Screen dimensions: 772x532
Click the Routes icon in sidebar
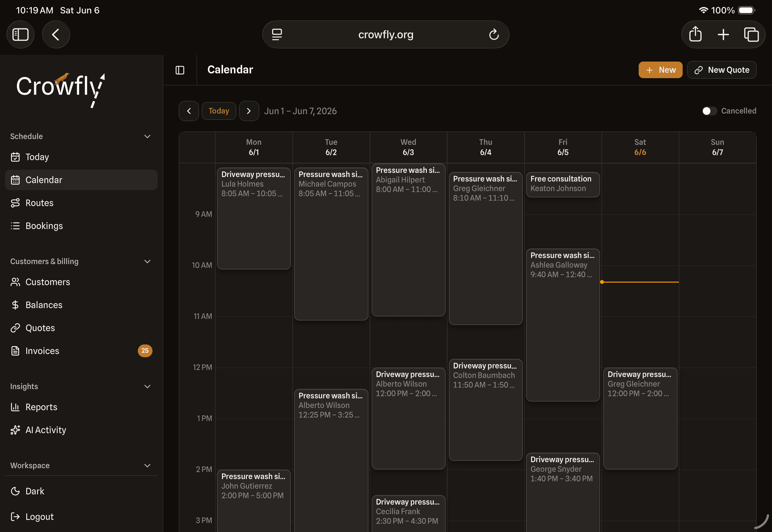click(15, 203)
